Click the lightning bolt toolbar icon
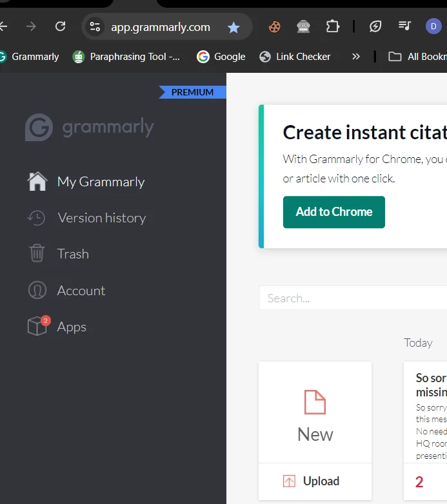The height and width of the screenshot is (504, 447). click(375, 26)
